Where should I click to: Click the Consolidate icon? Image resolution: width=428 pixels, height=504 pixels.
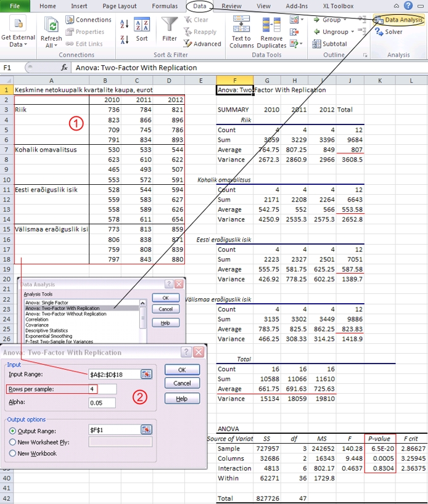click(x=294, y=32)
